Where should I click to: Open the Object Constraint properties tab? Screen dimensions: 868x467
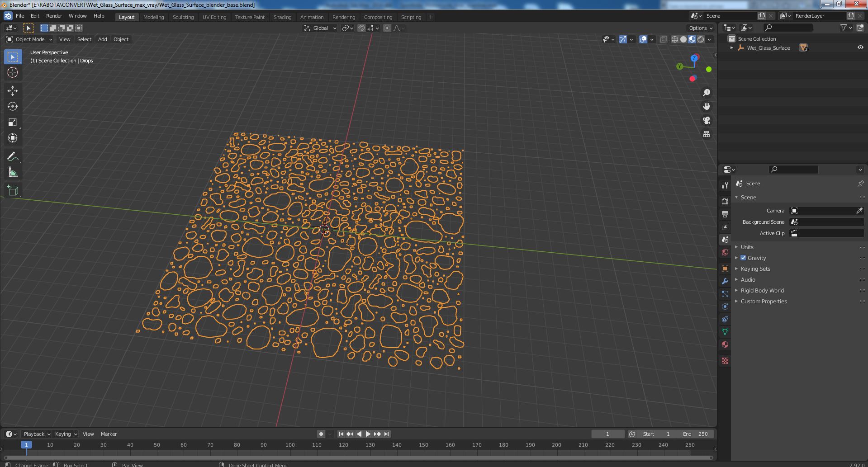(x=725, y=319)
